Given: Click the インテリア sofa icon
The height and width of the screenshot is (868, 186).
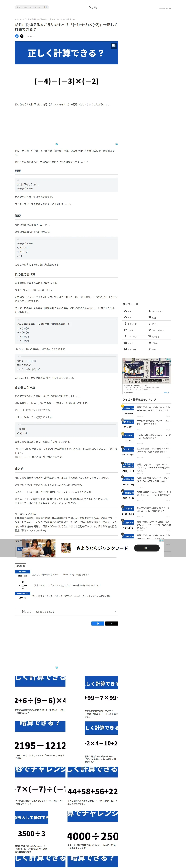Looking at the screenshot, I should pyautogui.click(x=125, y=336).
